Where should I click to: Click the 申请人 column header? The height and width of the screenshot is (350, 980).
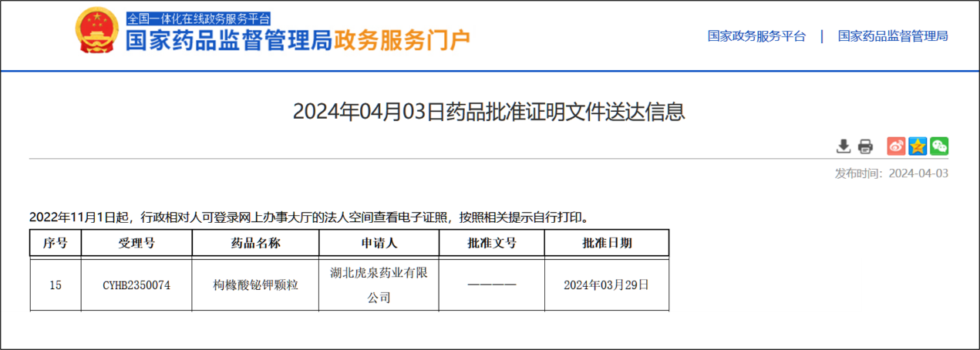pyautogui.click(x=379, y=243)
